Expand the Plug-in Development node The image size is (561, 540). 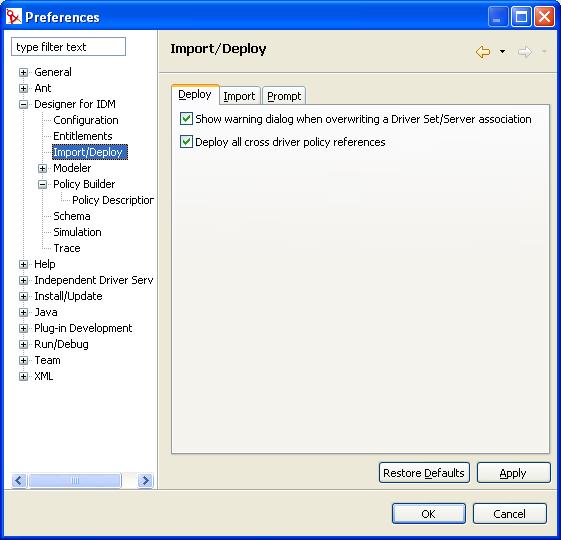coord(23,329)
